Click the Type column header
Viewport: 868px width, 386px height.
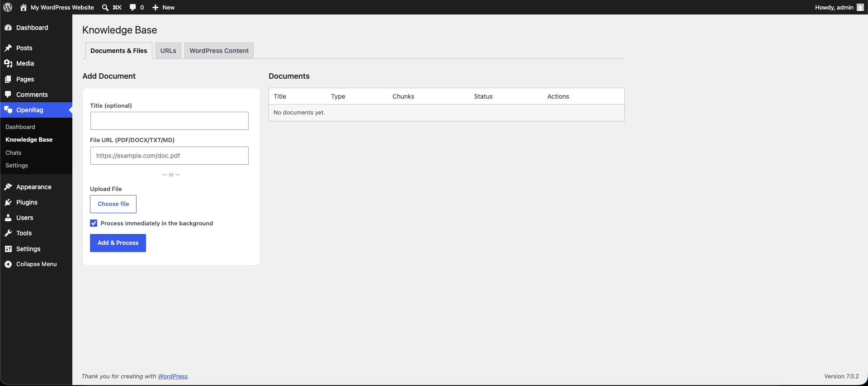click(x=338, y=96)
